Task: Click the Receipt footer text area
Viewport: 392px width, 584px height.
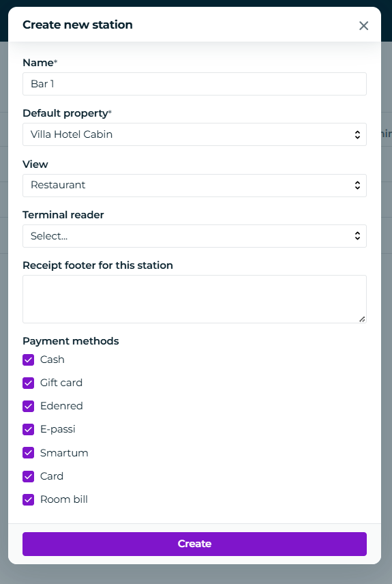Action: click(x=194, y=299)
